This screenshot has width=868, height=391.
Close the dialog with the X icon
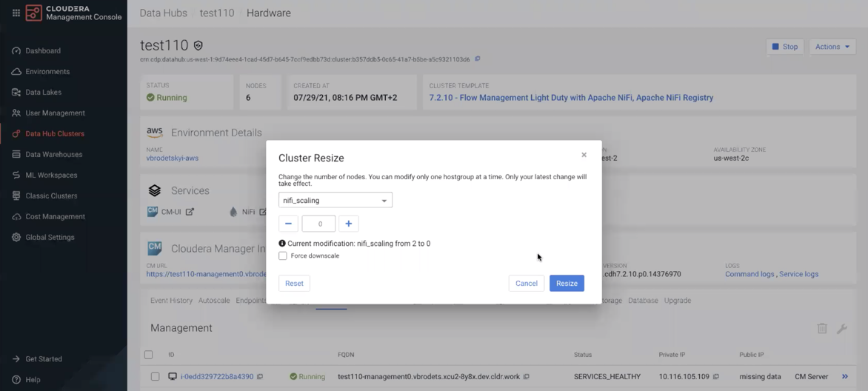click(x=584, y=155)
